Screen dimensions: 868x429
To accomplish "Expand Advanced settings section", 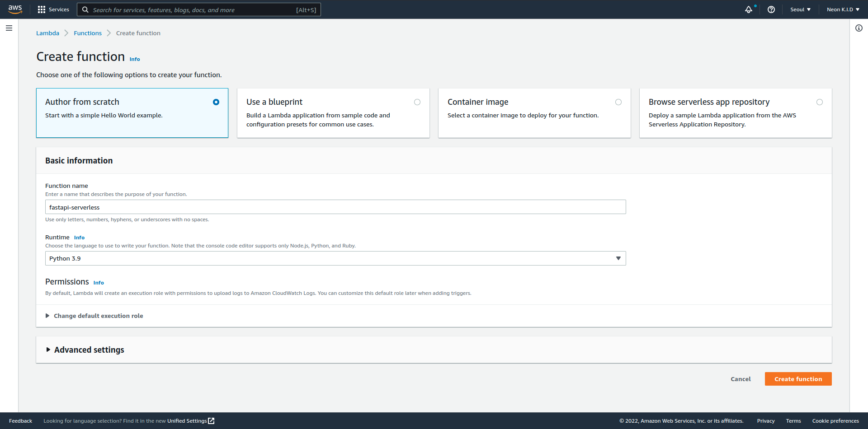I will tap(85, 350).
